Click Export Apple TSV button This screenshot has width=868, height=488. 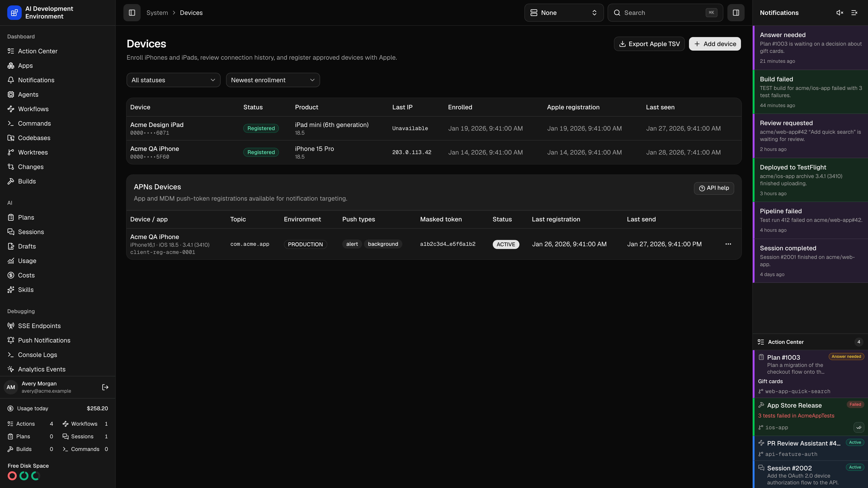(x=649, y=44)
